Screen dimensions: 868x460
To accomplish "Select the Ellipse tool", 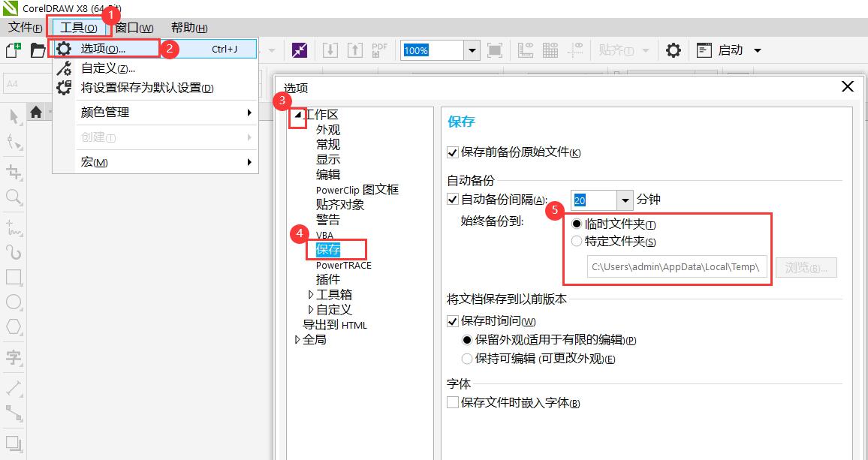I will pyautogui.click(x=14, y=302).
